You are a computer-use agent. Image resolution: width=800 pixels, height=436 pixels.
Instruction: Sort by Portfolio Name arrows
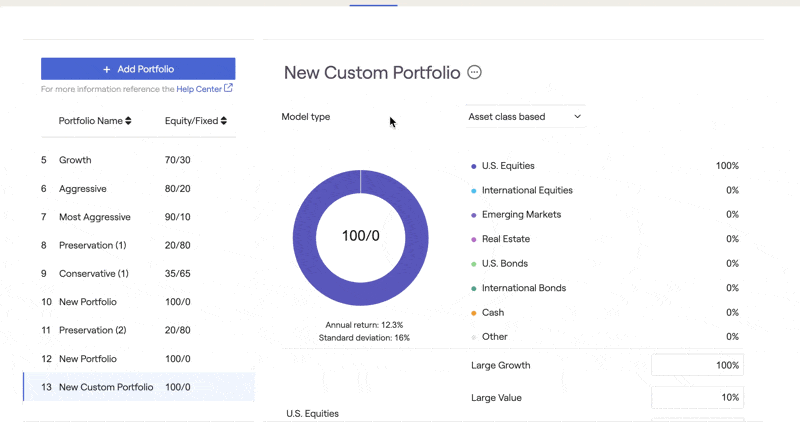click(129, 121)
